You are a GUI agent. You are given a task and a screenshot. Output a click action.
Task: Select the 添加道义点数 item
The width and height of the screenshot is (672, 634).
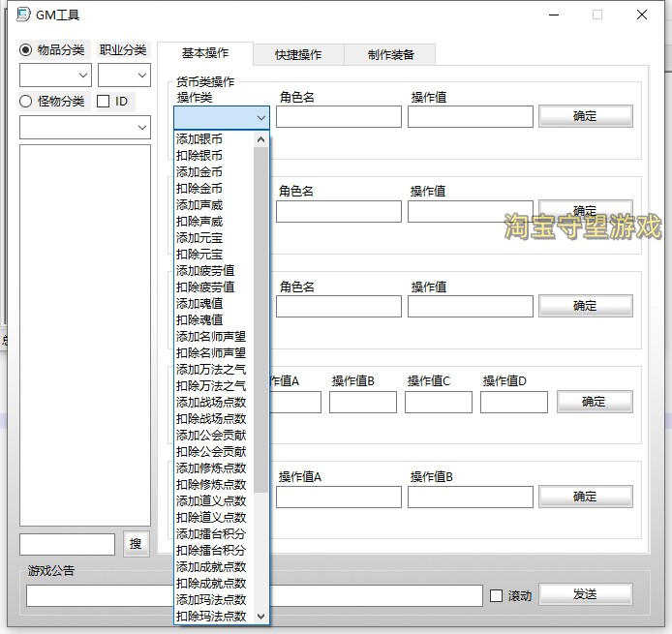[x=214, y=500]
